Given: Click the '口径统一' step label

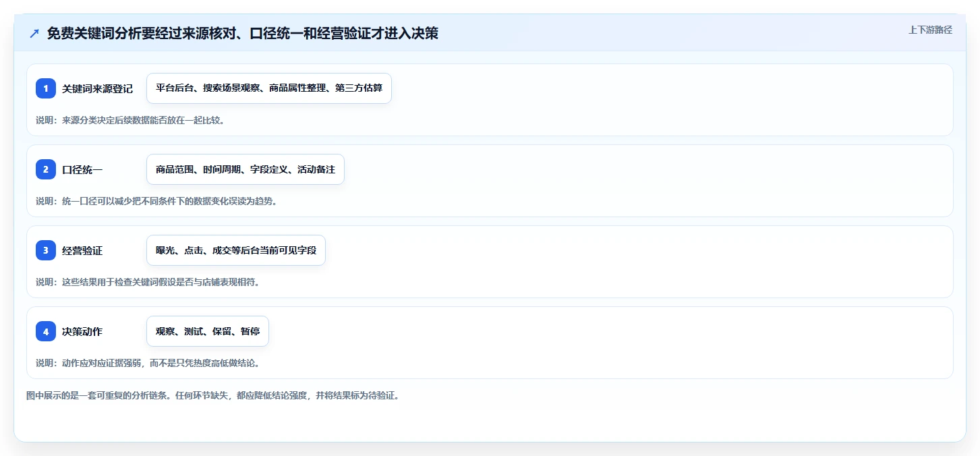Looking at the screenshot, I should (82, 169).
